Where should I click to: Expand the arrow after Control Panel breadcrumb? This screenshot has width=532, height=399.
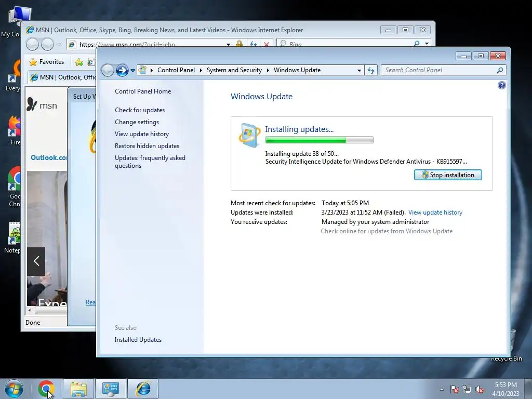pos(201,70)
